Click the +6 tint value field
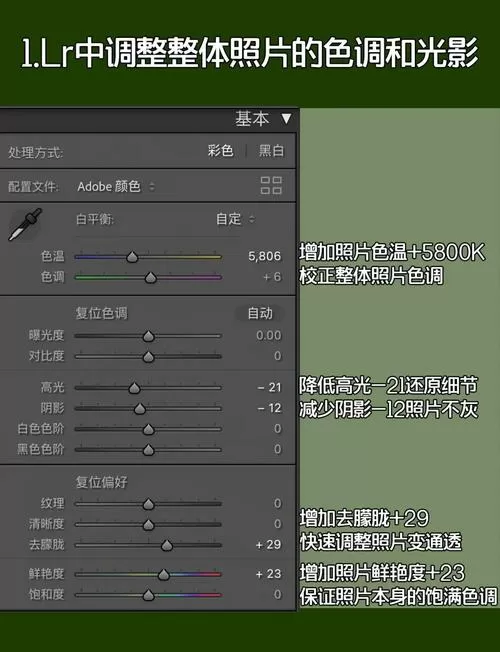The width and height of the screenshot is (500, 652). [x=272, y=277]
